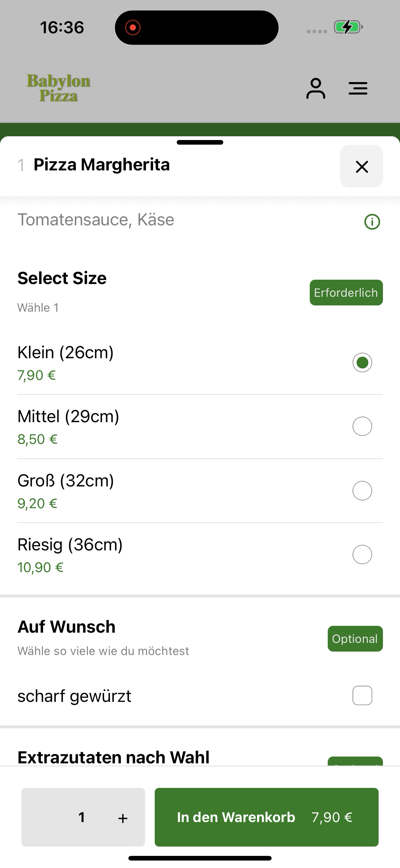Close the Pizza Margherita sheet with X

(x=361, y=166)
